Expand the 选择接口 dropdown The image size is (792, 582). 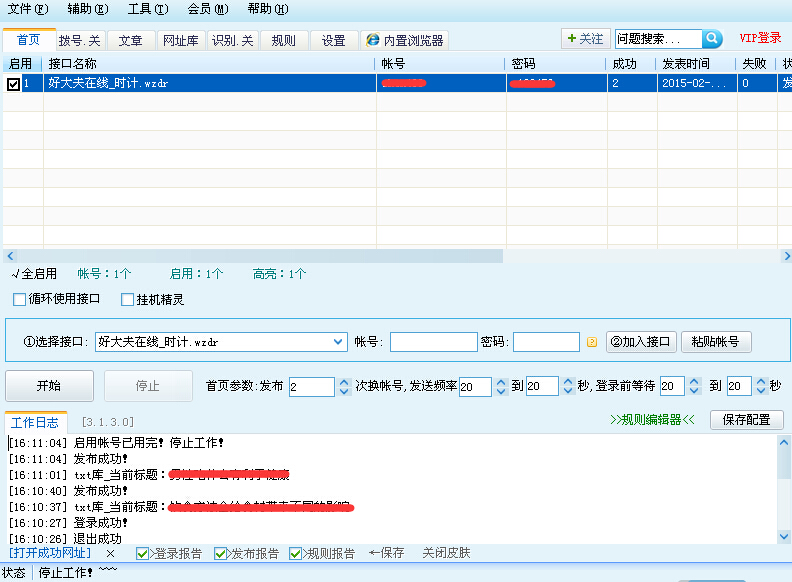[338, 342]
